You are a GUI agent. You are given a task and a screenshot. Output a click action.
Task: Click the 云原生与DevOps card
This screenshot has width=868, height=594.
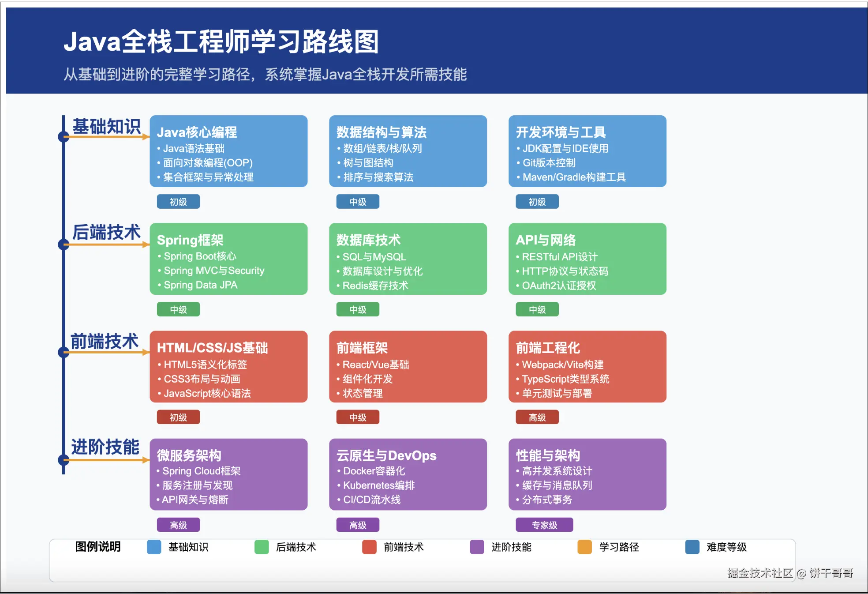408,474
